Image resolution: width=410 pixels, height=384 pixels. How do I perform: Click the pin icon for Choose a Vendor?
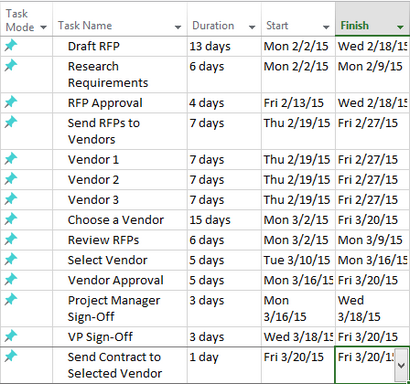tap(11, 219)
